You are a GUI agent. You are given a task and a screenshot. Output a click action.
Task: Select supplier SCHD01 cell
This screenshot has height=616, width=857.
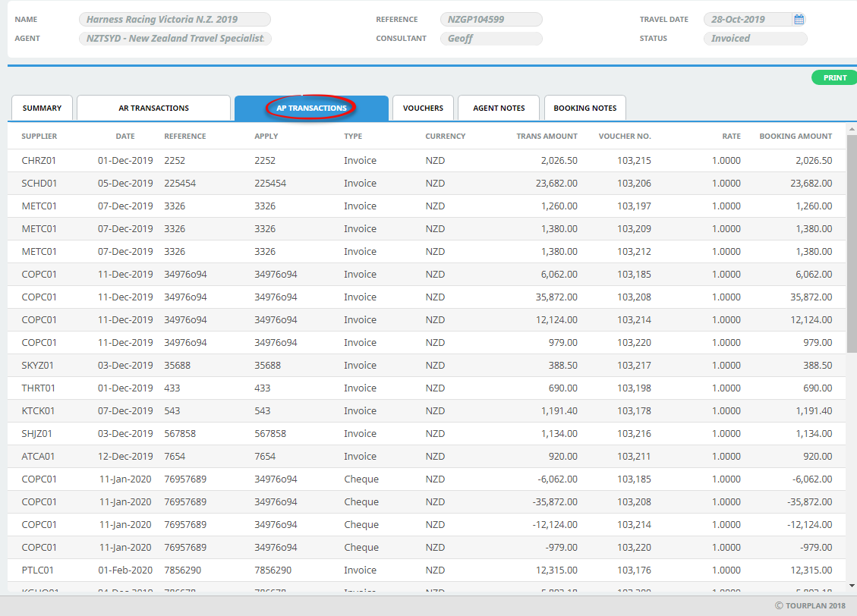point(39,184)
